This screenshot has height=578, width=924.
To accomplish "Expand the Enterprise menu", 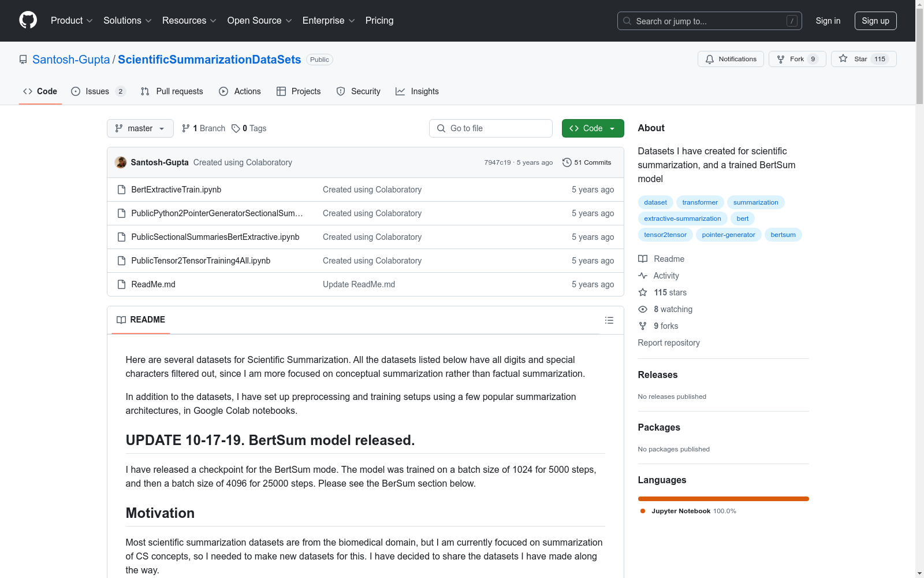I will click(x=329, y=20).
